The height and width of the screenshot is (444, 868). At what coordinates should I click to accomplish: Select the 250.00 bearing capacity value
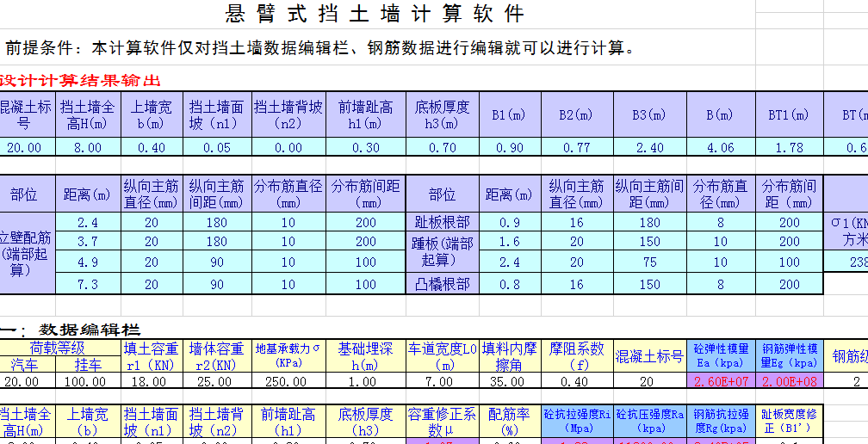pos(288,381)
